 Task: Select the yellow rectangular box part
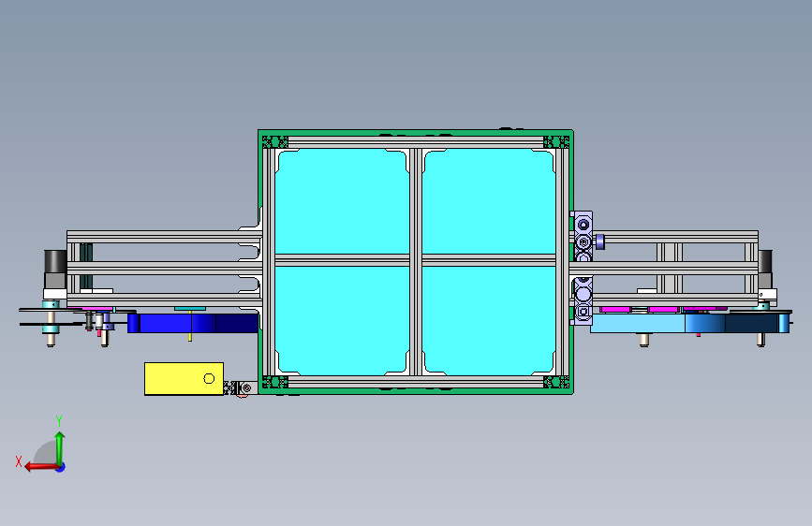(184, 379)
